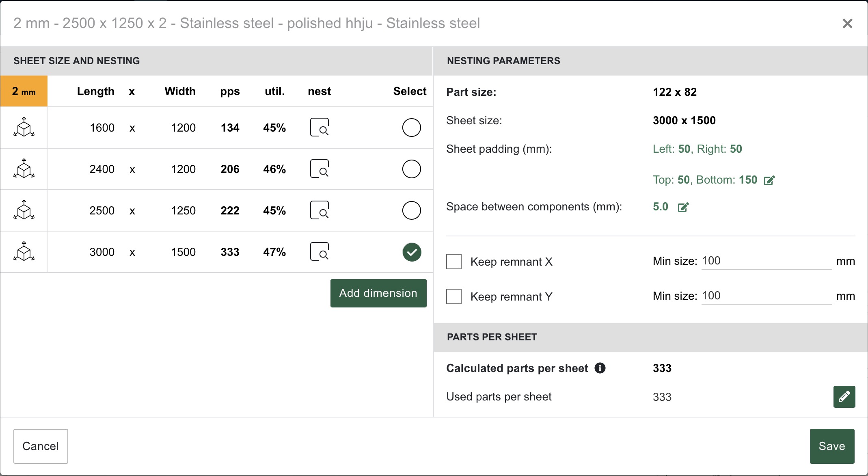868x476 pixels.
Task: Click the 3D cube icon for 1600 row
Action: click(24, 128)
